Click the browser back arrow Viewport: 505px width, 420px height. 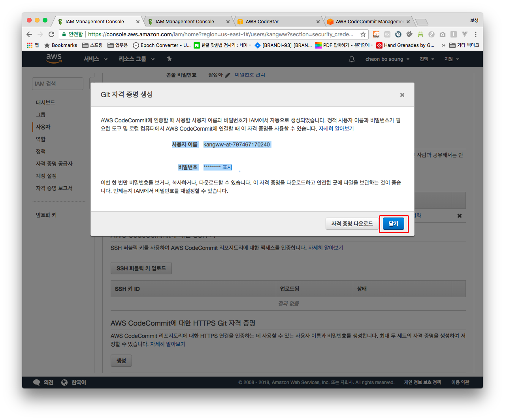pyautogui.click(x=29, y=34)
